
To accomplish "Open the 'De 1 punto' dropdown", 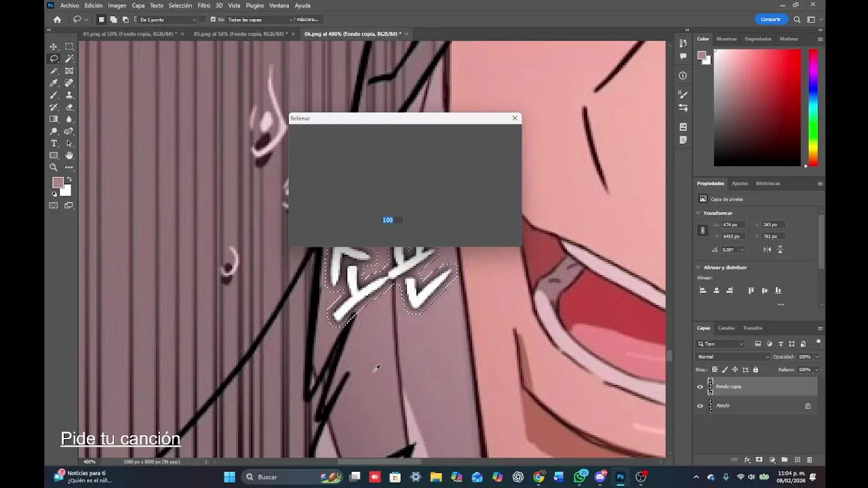I will pos(167,20).
